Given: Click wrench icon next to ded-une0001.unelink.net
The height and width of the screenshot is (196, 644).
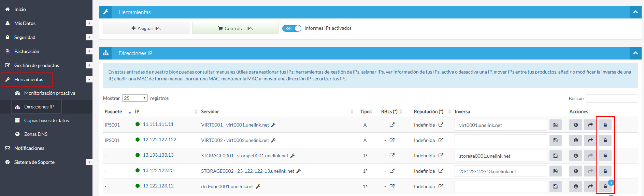Looking at the screenshot, I should click(x=258, y=186).
